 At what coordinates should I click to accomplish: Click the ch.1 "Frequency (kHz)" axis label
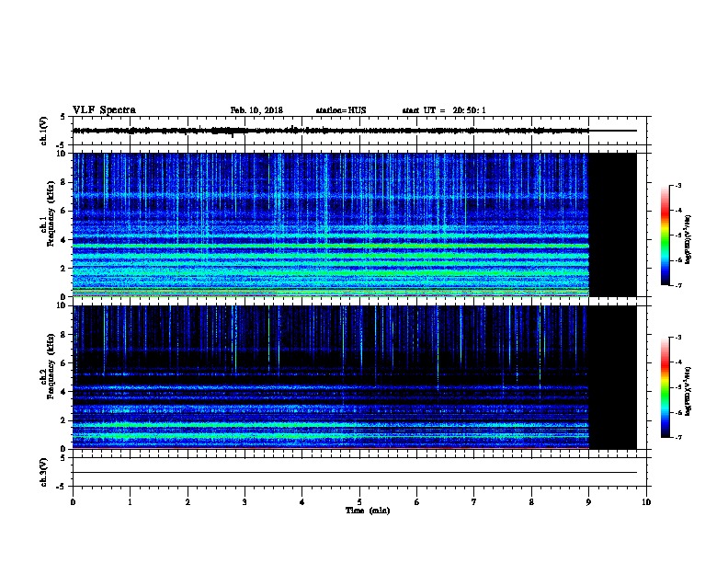[51, 214]
